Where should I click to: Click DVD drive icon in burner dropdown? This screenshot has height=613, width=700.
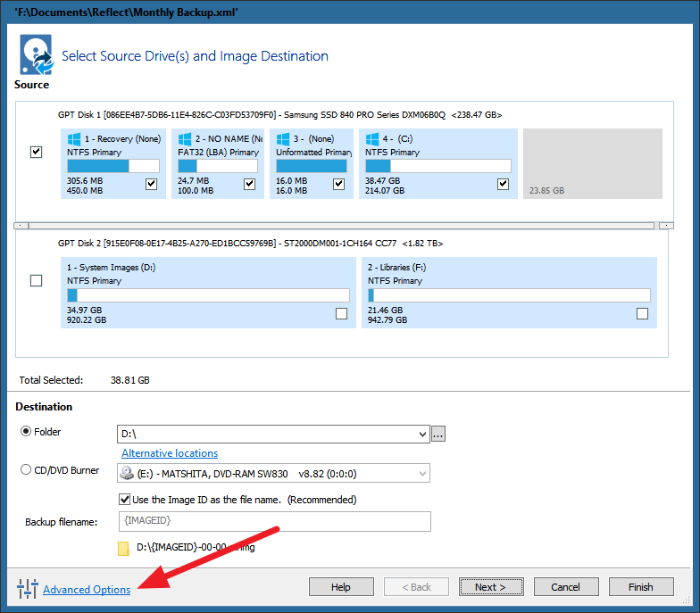pyautogui.click(x=127, y=473)
